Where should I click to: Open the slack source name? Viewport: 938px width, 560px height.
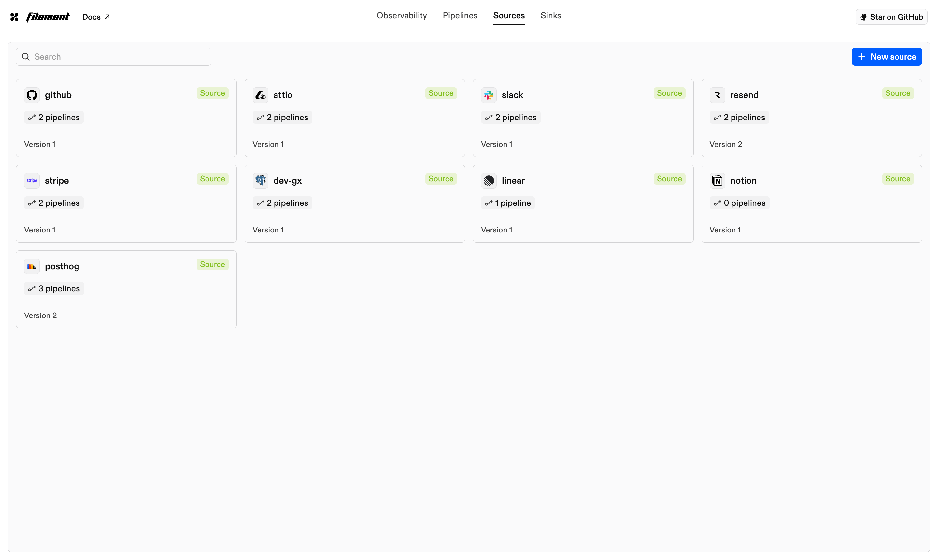click(x=512, y=95)
